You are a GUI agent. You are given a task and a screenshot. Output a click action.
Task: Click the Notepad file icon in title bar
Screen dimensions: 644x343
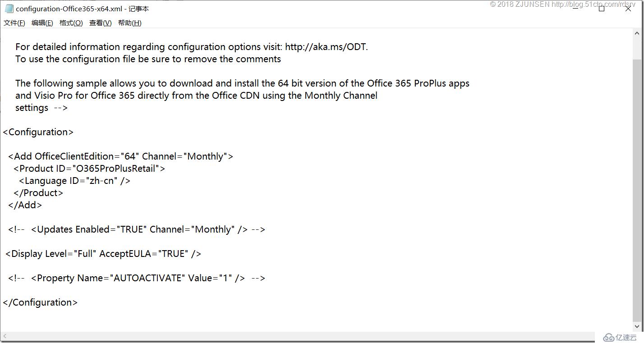coord(9,9)
